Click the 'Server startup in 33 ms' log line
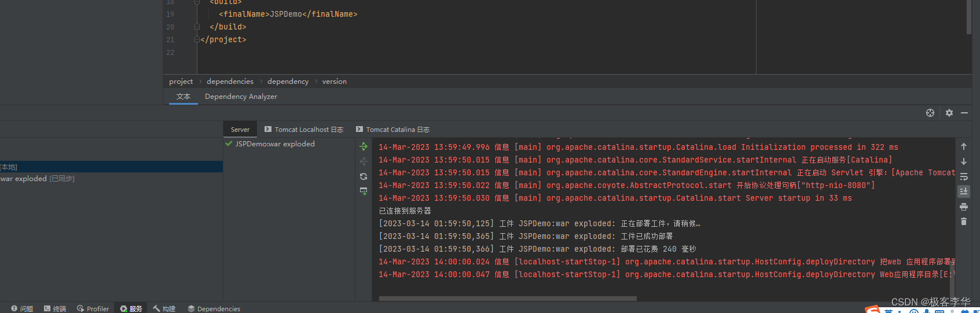The image size is (980, 313). [615, 198]
